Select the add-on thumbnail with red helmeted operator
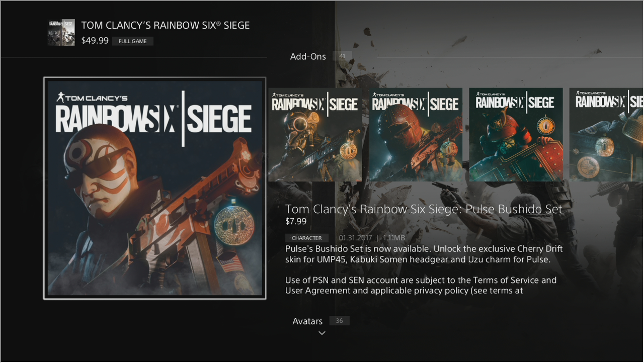This screenshot has width=644, height=363. coord(416,135)
